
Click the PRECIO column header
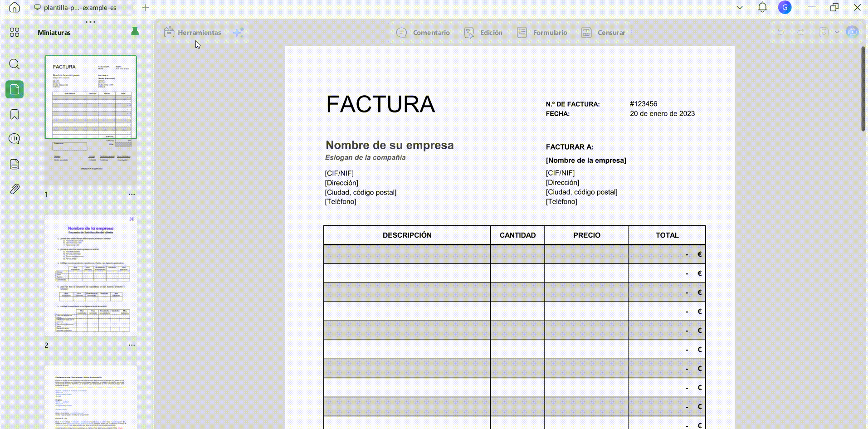586,235
